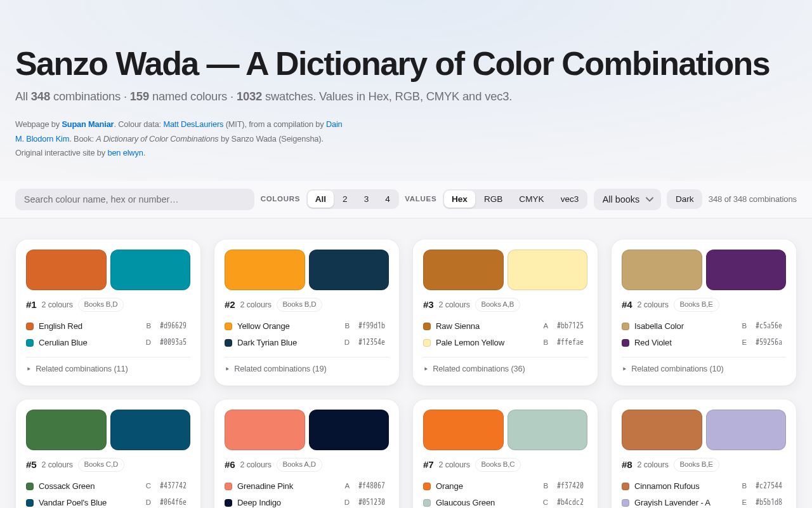Open Supan Maniar link
The width and height of the screenshot is (812, 508).
coord(88,124)
